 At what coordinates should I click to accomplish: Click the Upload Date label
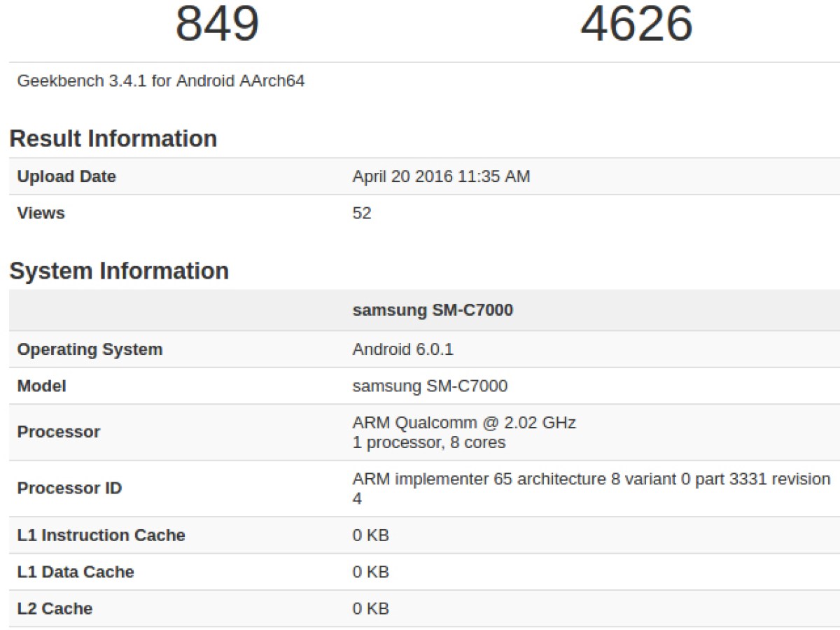pyautogui.click(x=66, y=176)
